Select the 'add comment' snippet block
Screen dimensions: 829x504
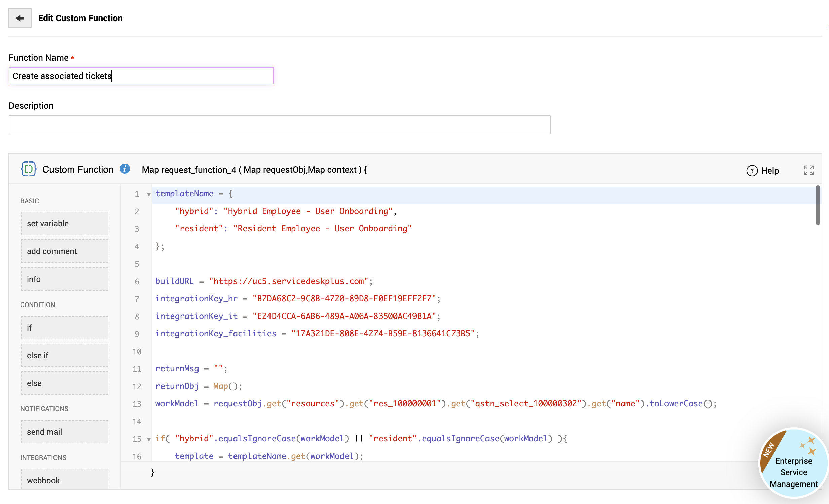[64, 251]
